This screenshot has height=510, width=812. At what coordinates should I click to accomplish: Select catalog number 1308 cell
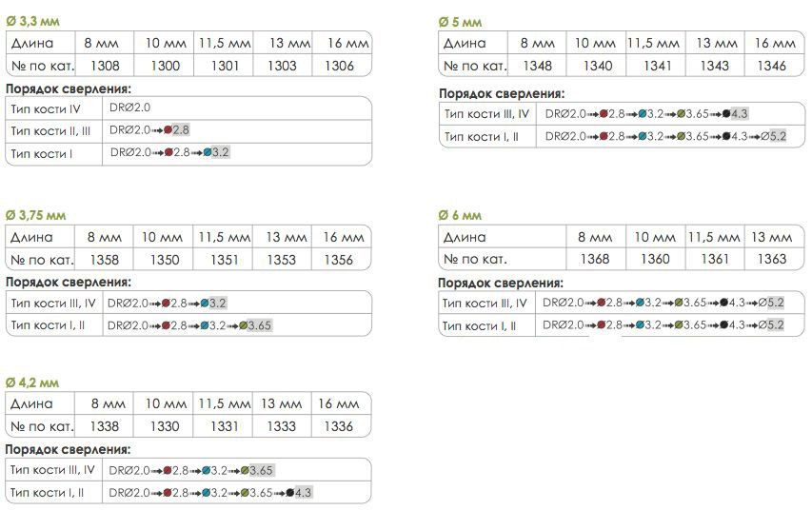(x=105, y=66)
